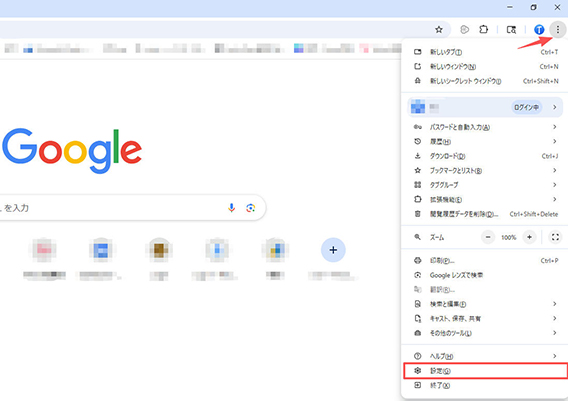
Task: Bookmark this page with star icon
Action: click(x=439, y=29)
